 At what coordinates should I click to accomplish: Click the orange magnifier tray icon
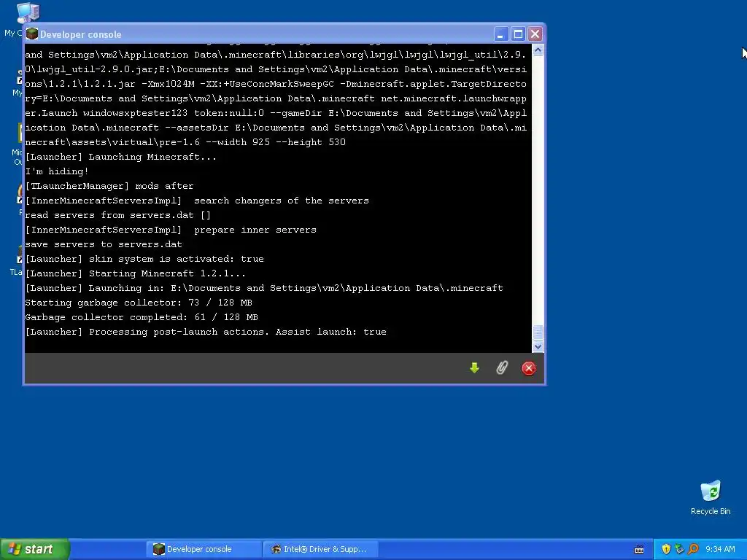point(693,549)
